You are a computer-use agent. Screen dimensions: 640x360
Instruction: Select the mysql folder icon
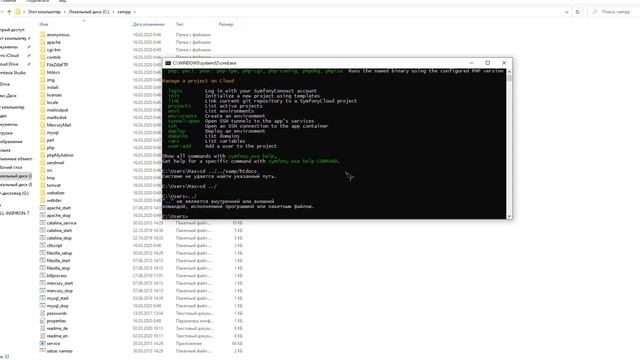point(42,133)
